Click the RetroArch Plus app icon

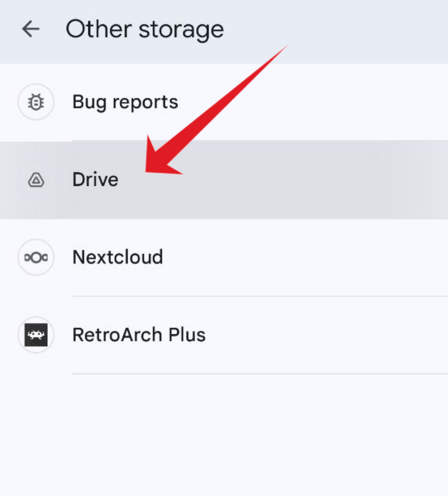pyautogui.click(x=36, y=335)
